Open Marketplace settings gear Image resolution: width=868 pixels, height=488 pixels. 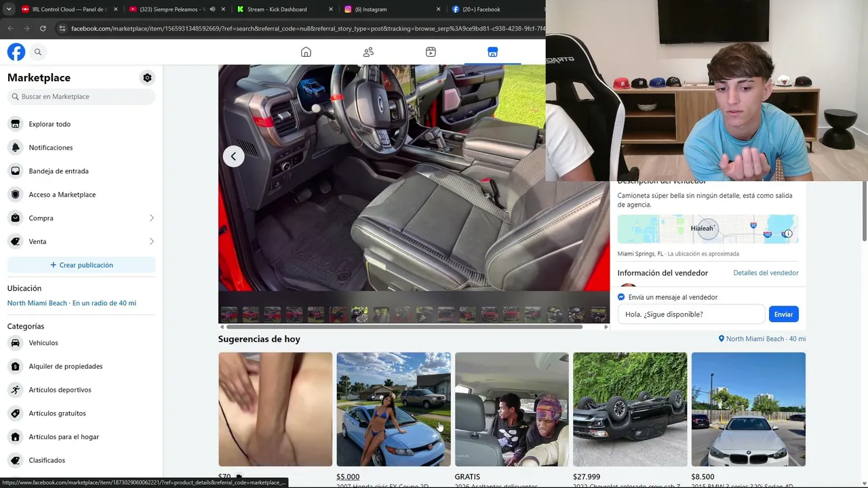pos(147,78)
